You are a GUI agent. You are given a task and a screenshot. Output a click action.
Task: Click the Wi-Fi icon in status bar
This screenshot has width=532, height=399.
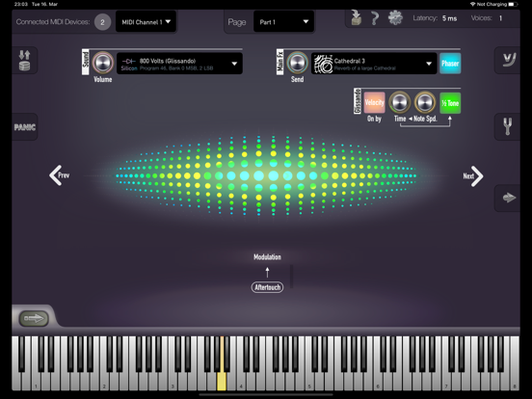point(472,4)
